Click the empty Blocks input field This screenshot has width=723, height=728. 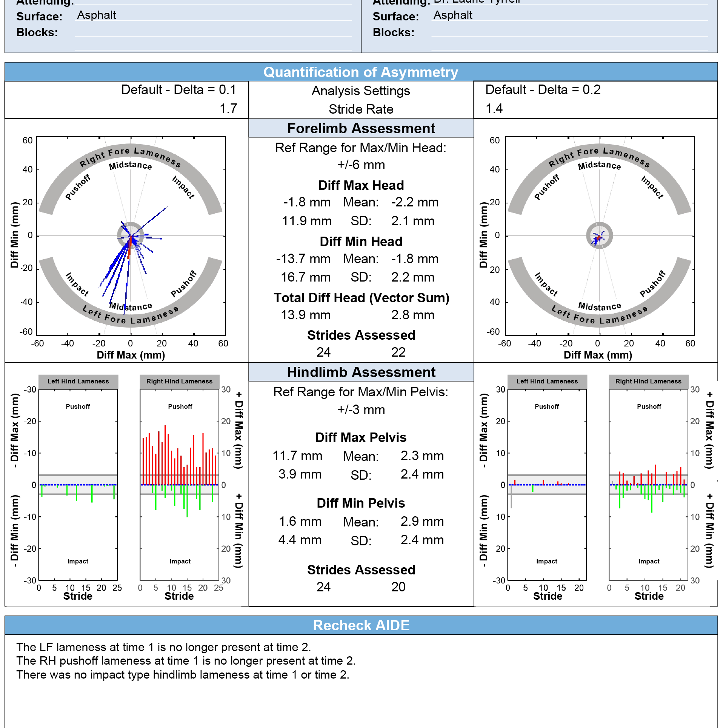[x=211, y=33]
